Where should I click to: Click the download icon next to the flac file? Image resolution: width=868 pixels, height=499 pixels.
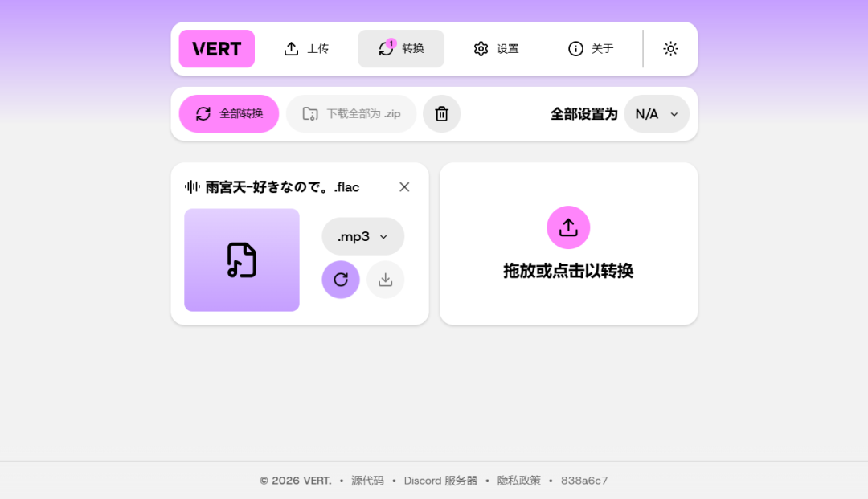[x=385, y=279]
